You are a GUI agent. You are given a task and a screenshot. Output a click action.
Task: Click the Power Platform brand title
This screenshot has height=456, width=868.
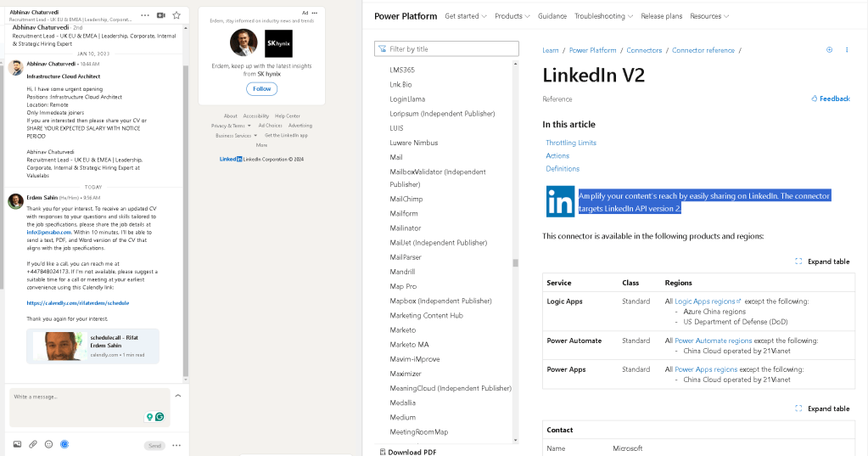pyautogui.click(x=406, y=16)
